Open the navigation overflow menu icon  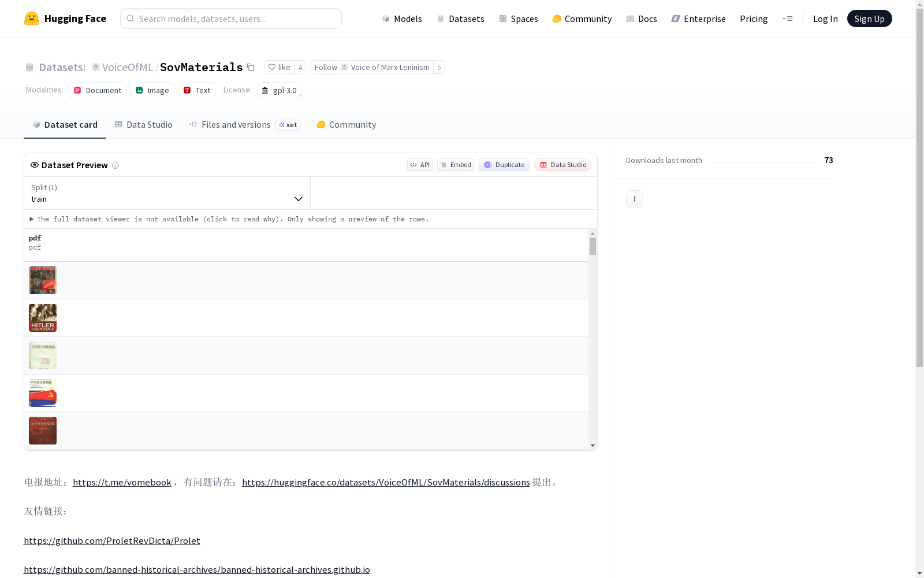tap(787, 18)
